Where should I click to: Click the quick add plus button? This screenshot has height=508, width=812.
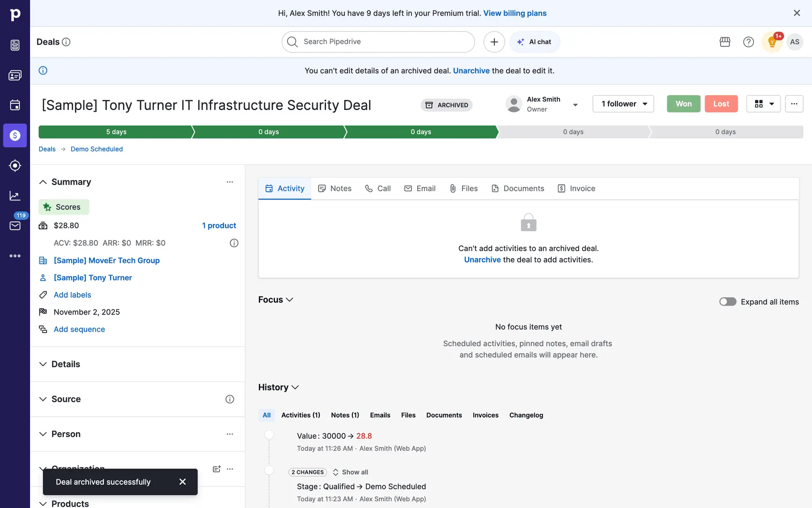(x=494, y=42)
